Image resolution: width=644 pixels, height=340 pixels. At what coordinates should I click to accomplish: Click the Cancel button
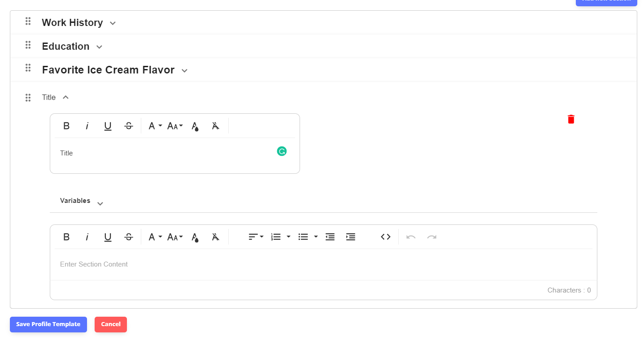click(111, 324)
